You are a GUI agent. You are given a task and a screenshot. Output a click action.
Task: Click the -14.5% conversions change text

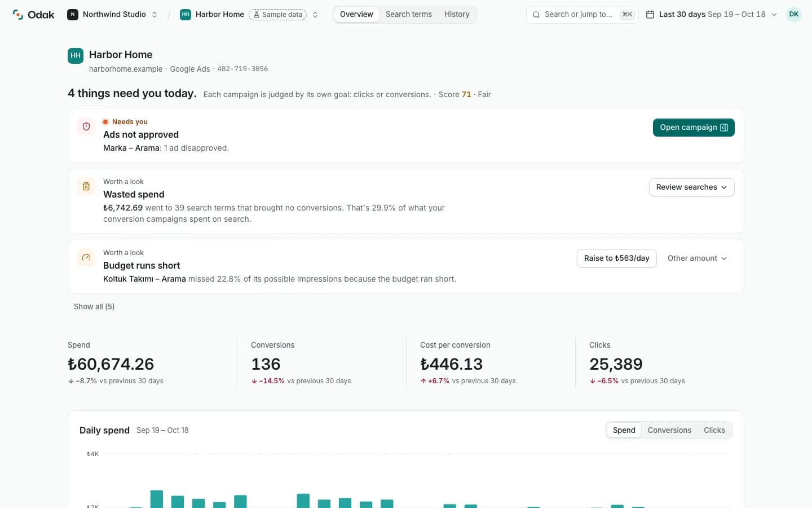coord(272,381)
